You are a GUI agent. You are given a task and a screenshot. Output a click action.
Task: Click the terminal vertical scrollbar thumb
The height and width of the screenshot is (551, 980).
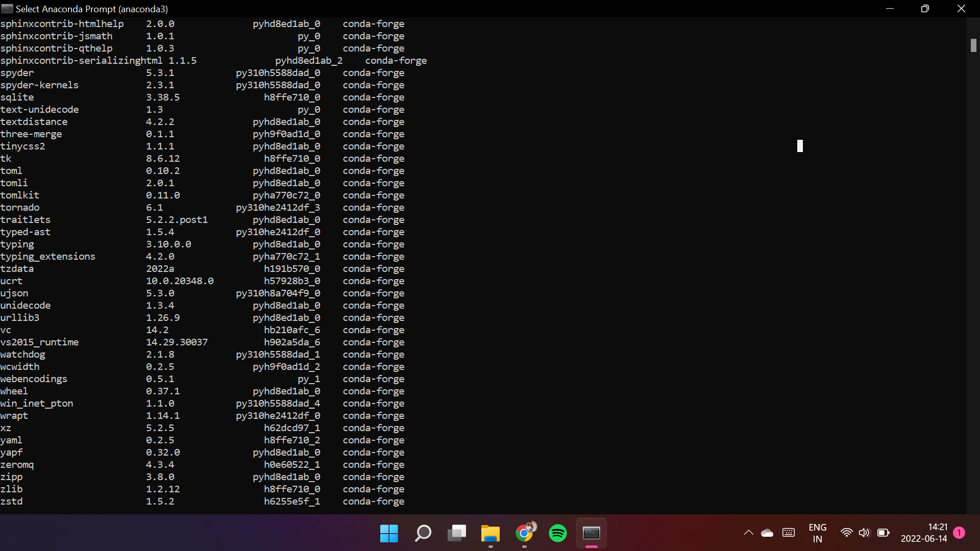(x=973, y=45)
